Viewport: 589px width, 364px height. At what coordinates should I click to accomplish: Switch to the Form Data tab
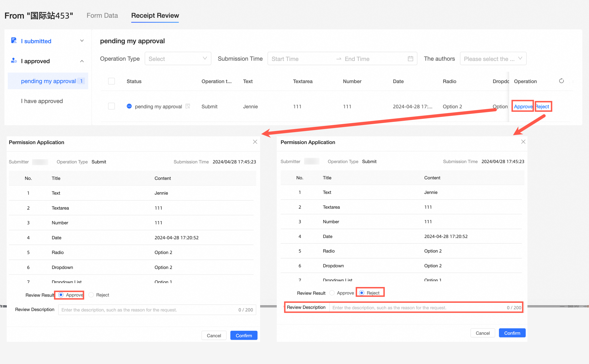[x=102, y=16]
